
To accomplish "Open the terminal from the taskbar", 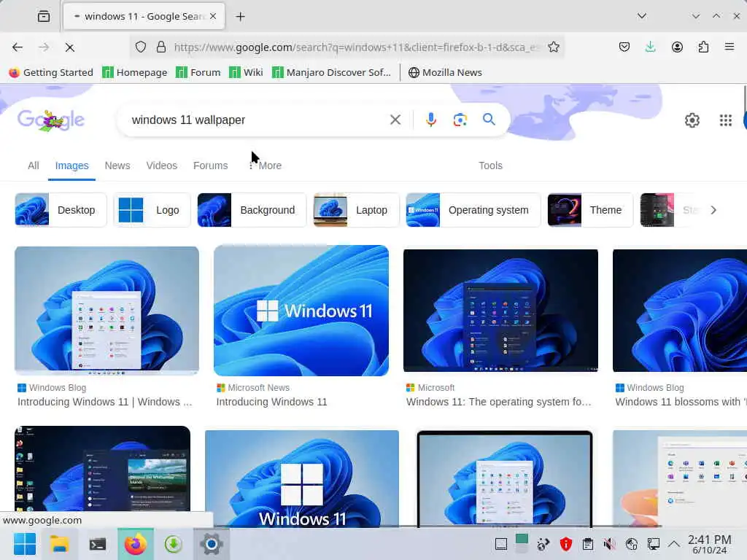I will tap(97, 544).
